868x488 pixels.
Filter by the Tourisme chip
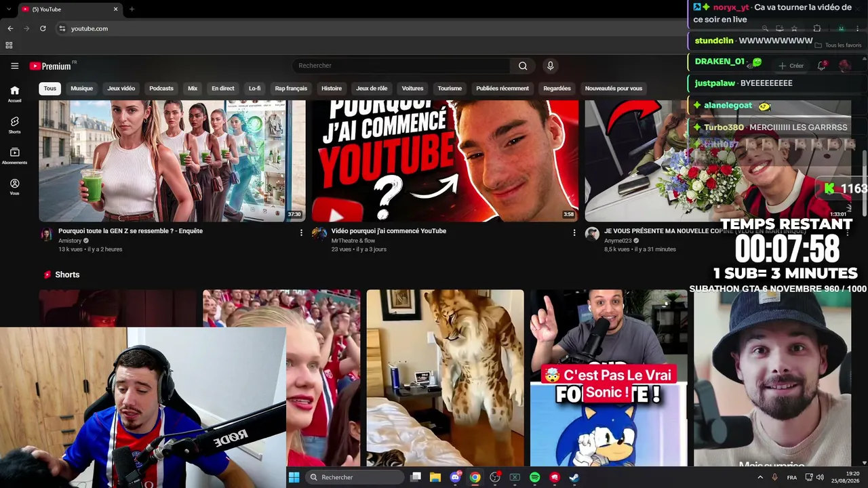tap(450, 88)
